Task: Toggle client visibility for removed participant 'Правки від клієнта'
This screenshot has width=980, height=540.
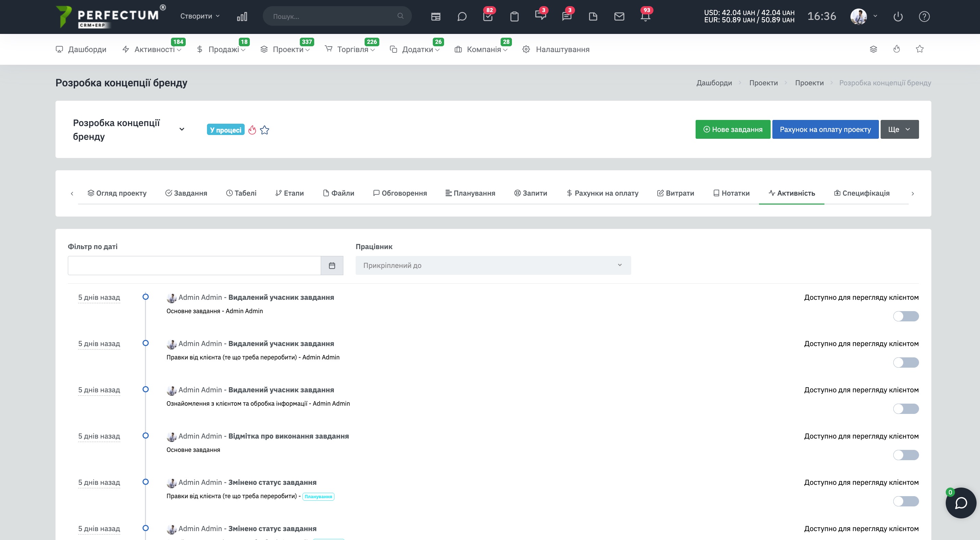Action: [x=906, y=363]
